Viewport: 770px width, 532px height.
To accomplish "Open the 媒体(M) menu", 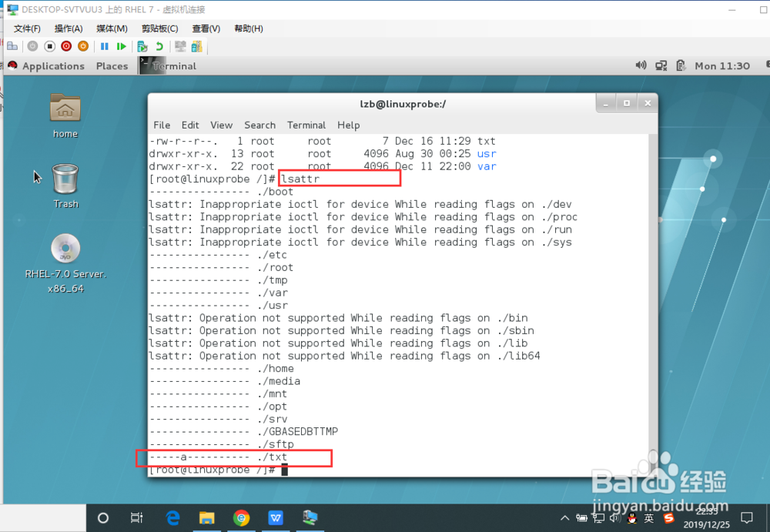I will coord(112,28).
